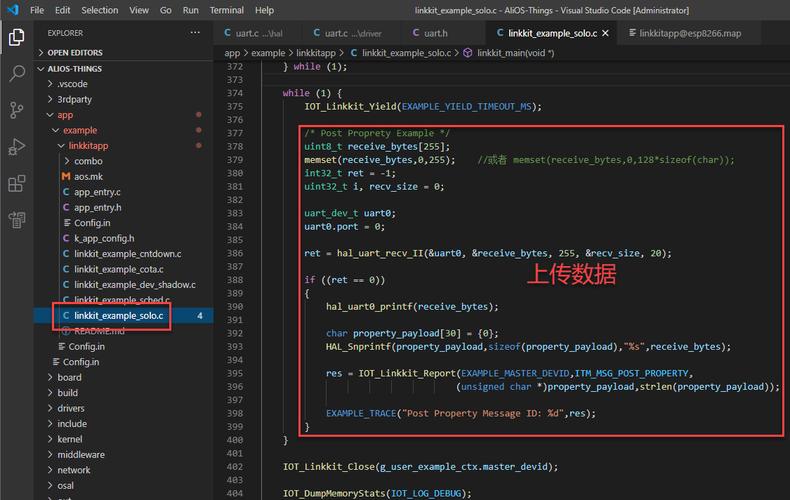Collapse the ALIOS-THINGS workspace section

coord(74,68)
